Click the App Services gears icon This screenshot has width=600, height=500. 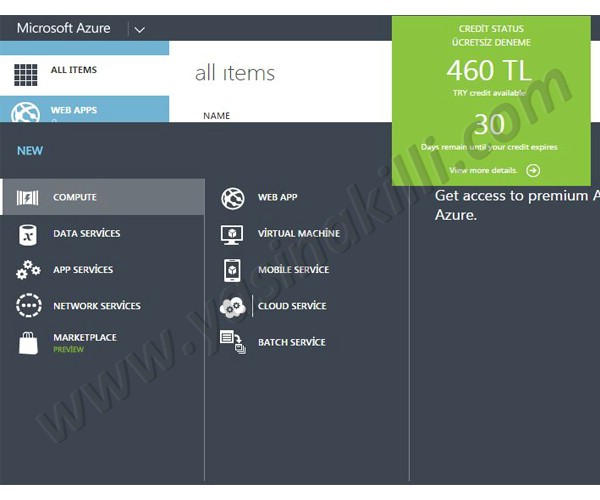28,270
